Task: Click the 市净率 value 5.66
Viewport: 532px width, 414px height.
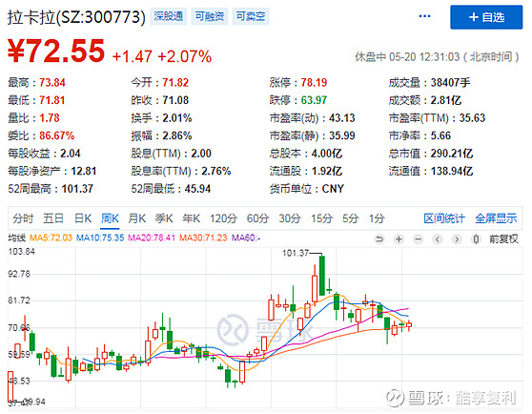Action: click(440, 135)
